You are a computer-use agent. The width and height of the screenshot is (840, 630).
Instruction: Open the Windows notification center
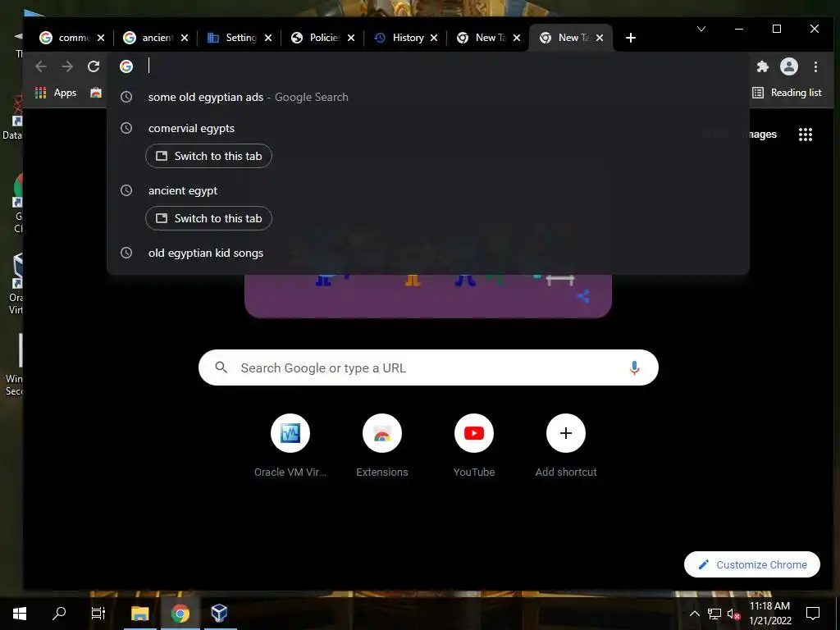pos(813,614)
